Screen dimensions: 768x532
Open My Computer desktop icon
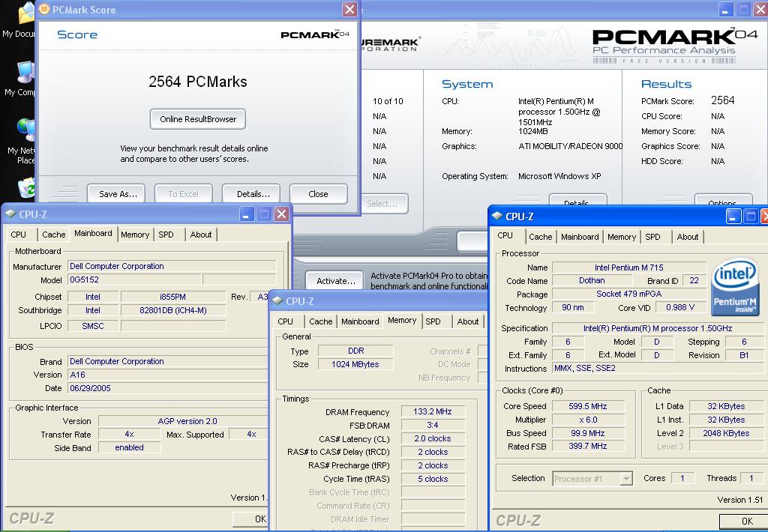point(25,73)
